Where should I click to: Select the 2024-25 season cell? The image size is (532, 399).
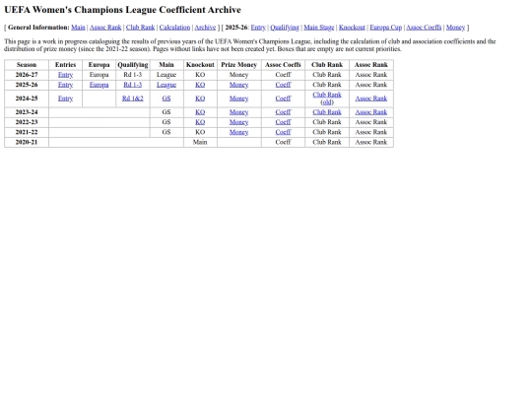click(x=27, y=99)
